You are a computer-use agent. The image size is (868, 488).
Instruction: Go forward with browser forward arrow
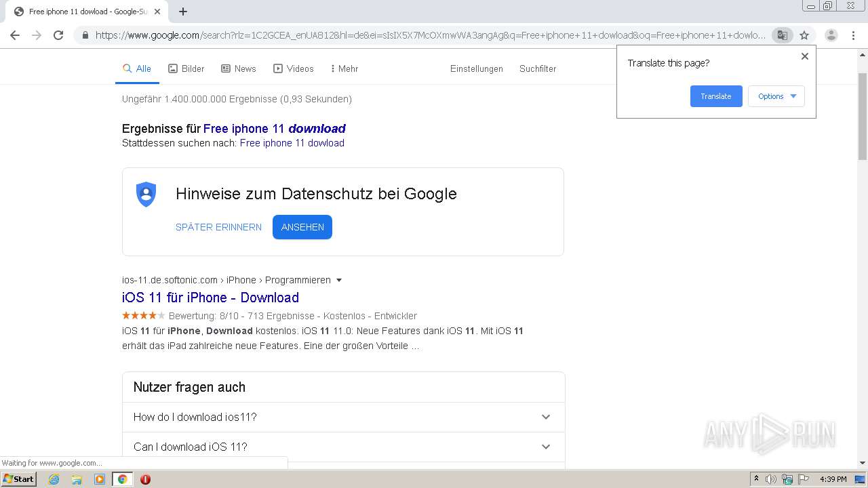point(37,35)
